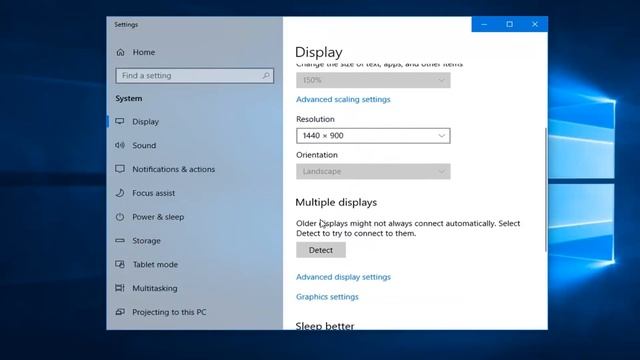Open Advanced display settings link
The width and height of the screenshot is (640, 360).
[343, 277]
